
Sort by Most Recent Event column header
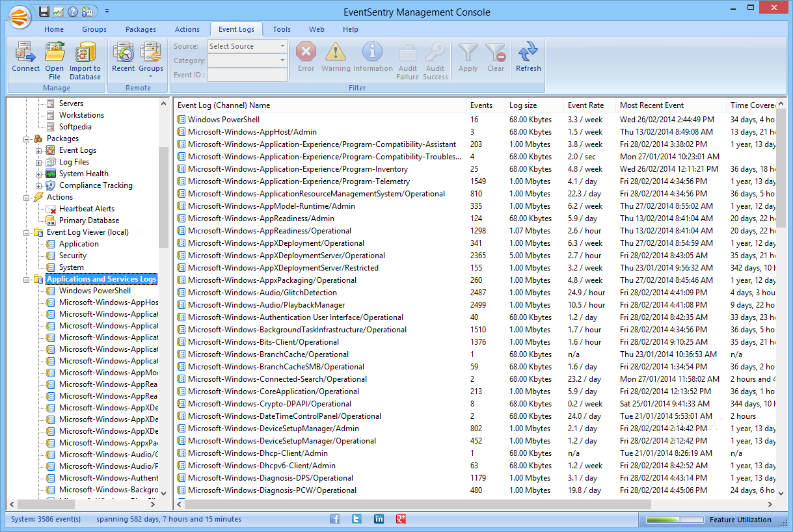pos(671,105)
